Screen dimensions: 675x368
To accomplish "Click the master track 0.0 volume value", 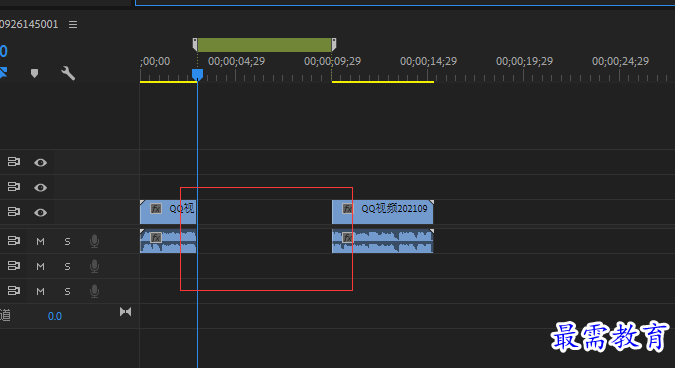I will (55, 316).
